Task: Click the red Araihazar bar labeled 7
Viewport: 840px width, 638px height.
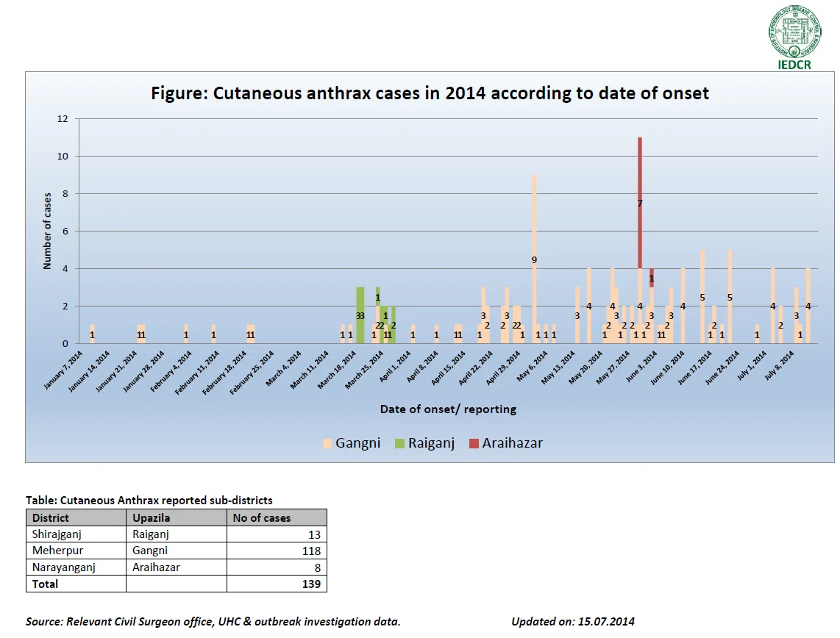Action: [x=640, y=203]
